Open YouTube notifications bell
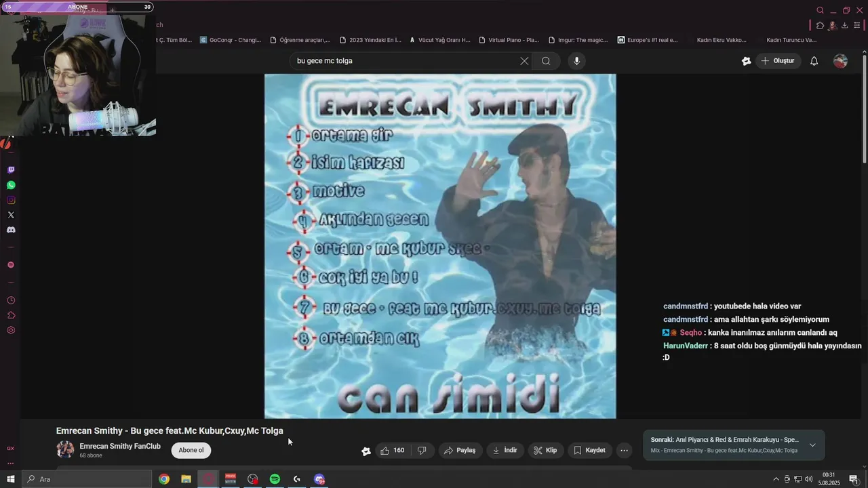 point(814,61)
